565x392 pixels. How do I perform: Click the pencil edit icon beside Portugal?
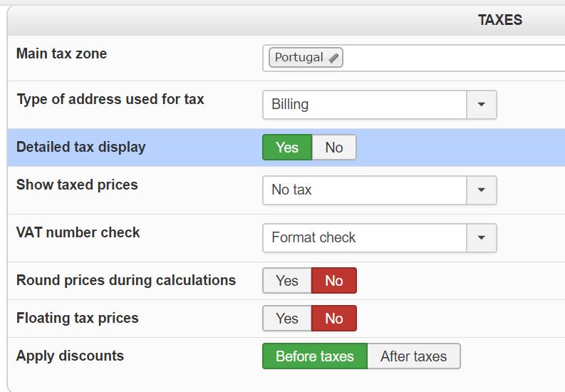click(x=333, y=58)
